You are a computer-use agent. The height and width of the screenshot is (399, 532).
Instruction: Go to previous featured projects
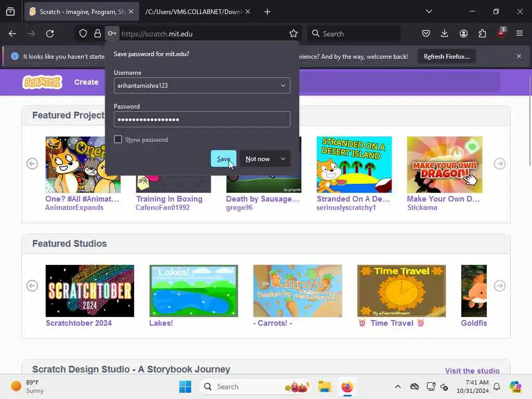[x=32, y=164]
